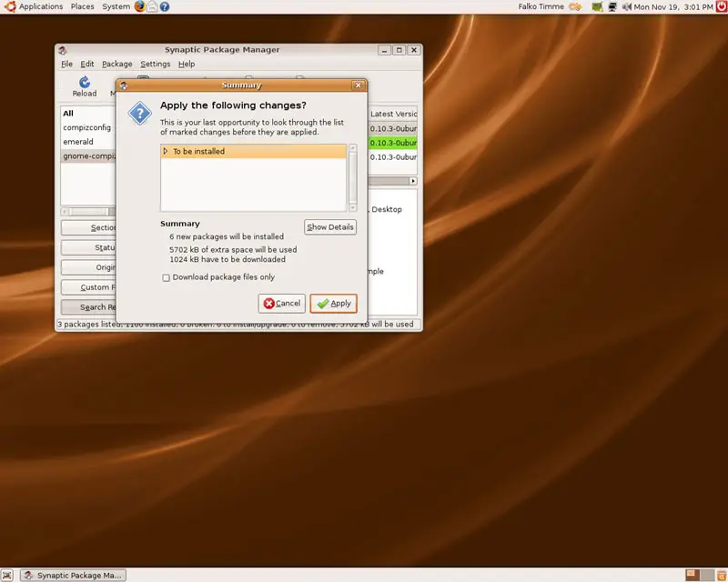The image size is (728, 582).
Task: Click the Show Desktop icon in bottom panel
Action: point(9,575)
